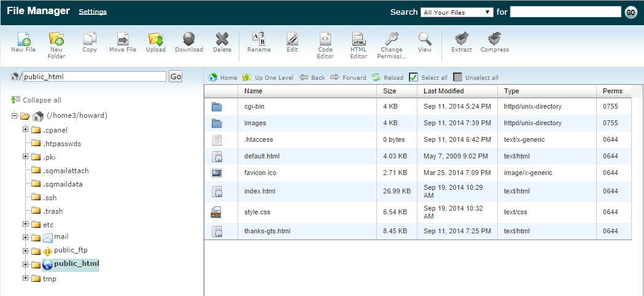Image resolution: width=644 pixels, height=296 pixels.
Task: Click Up One Level navigation item
Action: (268, 78)
